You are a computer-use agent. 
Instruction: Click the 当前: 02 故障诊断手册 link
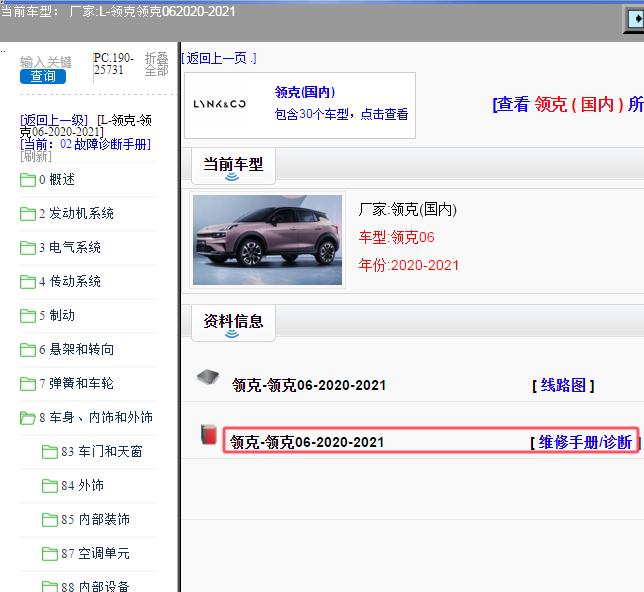click(x=85, y=144)
